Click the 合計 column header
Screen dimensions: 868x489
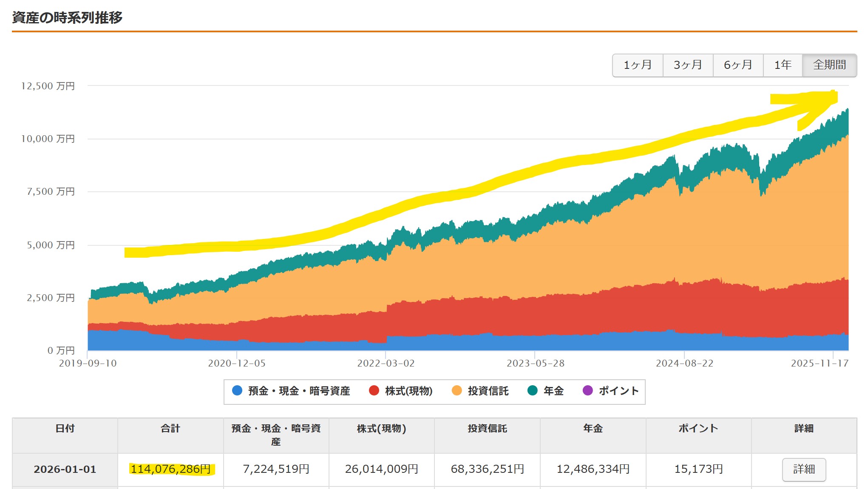pyautogui.click(x=170, y=429)
